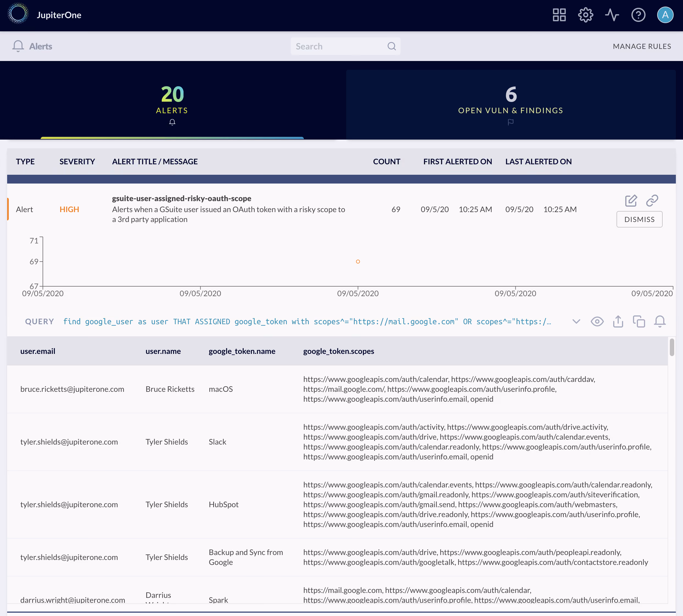Share query results via upload icon
The height and width of the screenshot is (616, 683).
pos(618,321)
